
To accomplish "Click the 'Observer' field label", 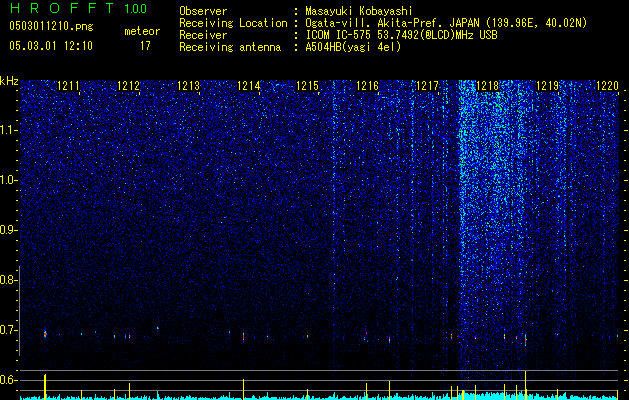I will click(203, 11).
